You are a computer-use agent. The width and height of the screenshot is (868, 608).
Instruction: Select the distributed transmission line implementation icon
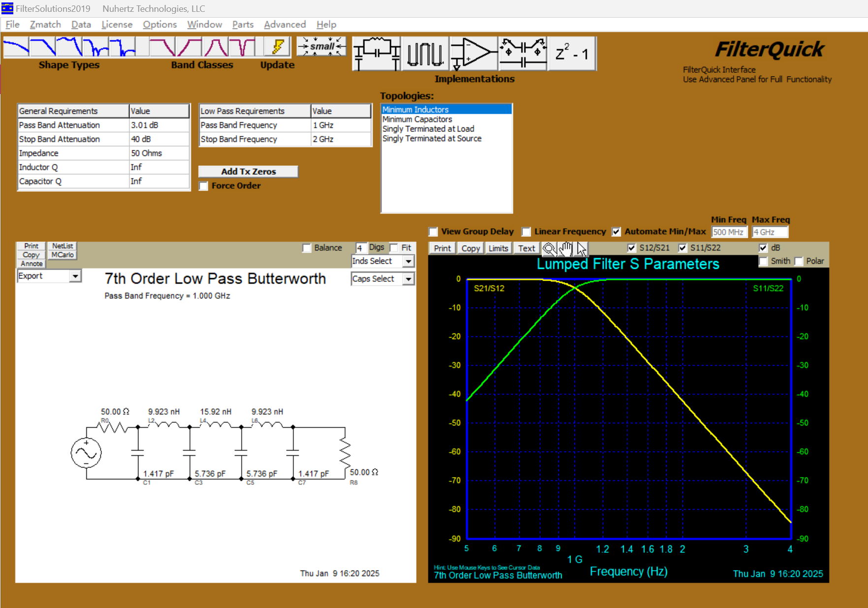pyautogui.click(x=425, y=53)
